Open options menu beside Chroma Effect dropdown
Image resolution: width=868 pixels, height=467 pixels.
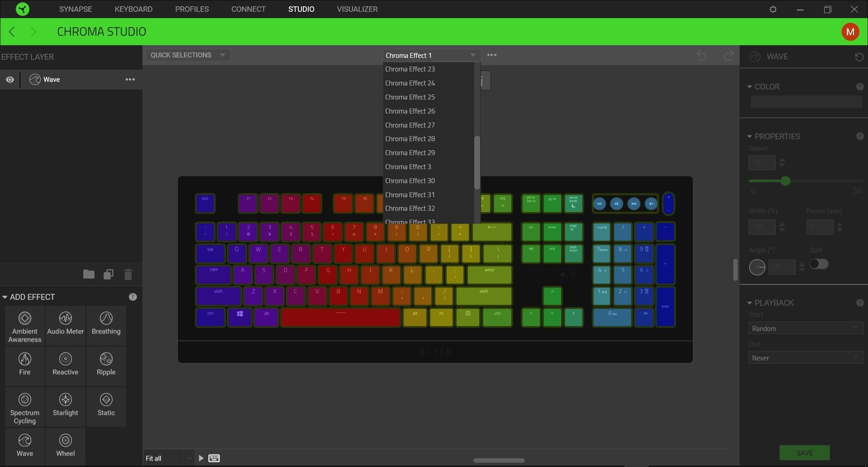pos(492,55)
